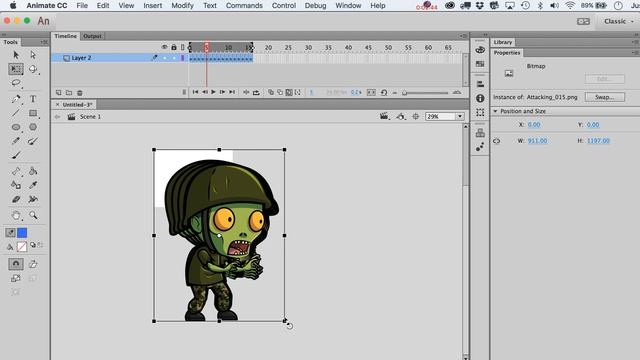Go to last frame button
The height and width of the screenshot is (360, 640).
click(x=232, y=92)
